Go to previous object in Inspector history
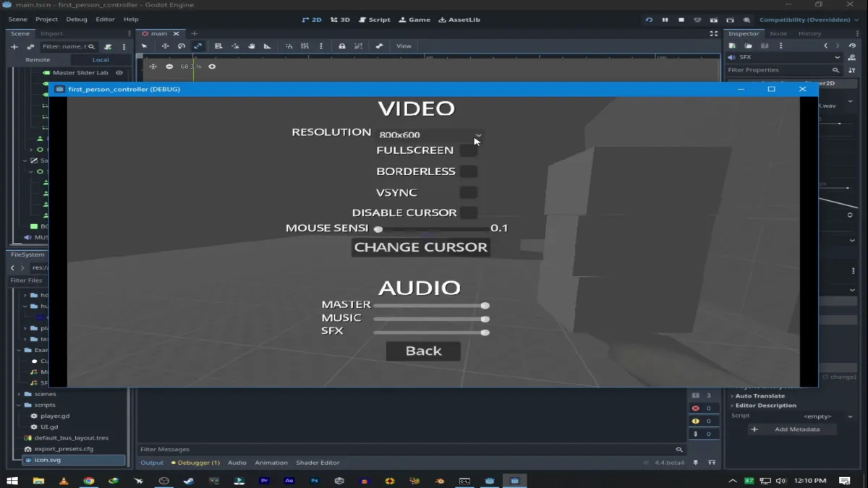This screenshot has height=488, width=868. click(x=825, y=46)
